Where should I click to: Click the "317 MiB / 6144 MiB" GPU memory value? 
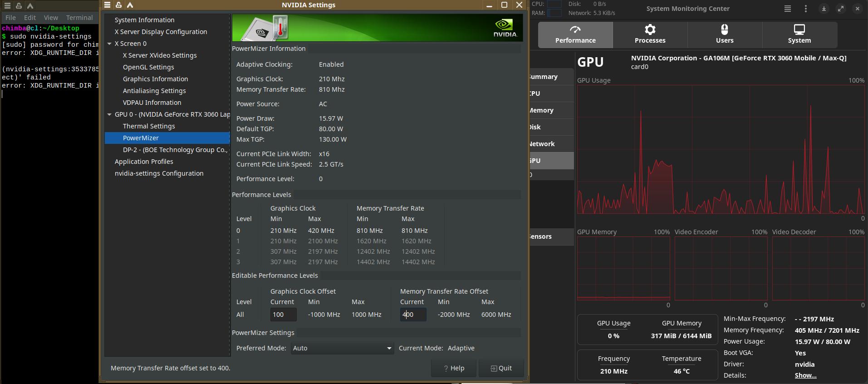point(682,336)
